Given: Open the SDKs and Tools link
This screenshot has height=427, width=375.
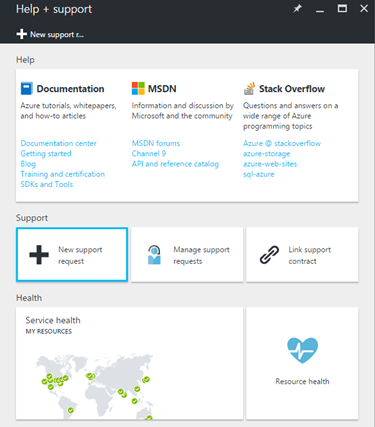Looking at the screenshot, I should [47, 184].
